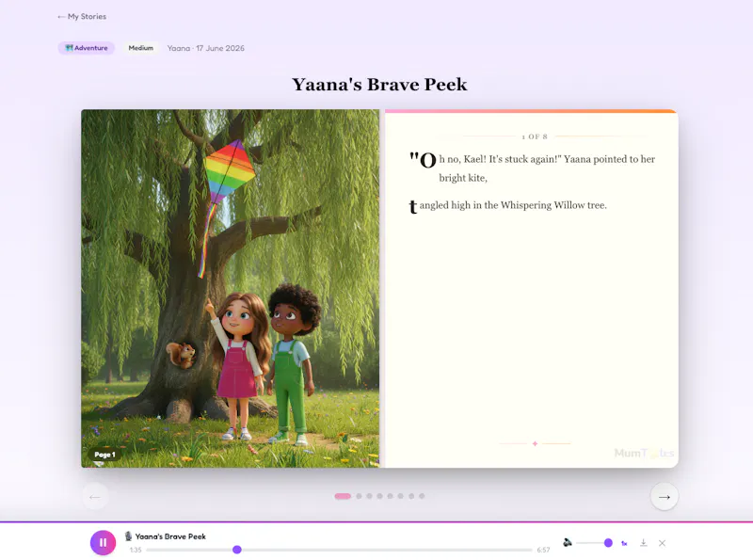Jump to last page 8 indicator dot
Screen dimensions: 753x560
pyautogui.click(x=422, y=496)
